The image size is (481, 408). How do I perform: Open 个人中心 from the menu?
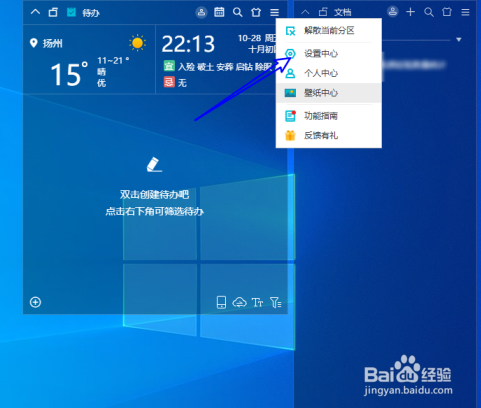[x=329, y=73]
